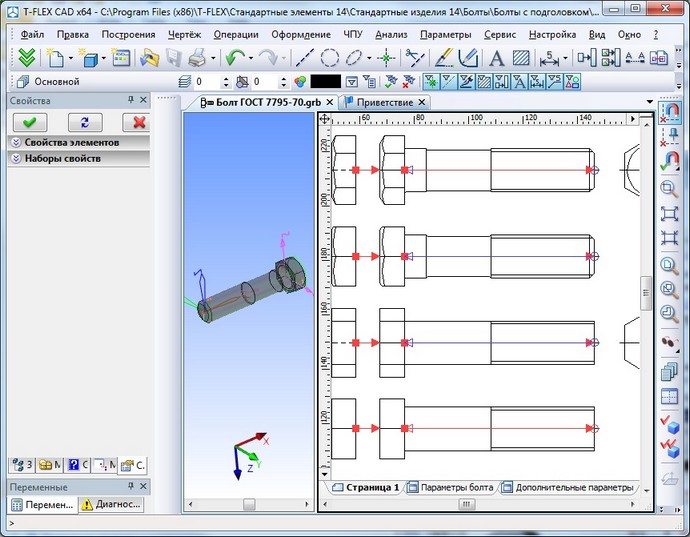The width and height of the screenshot is (690, 537).
Task: Open the sunglasses view style icon
Action: [x=669, y=342]
